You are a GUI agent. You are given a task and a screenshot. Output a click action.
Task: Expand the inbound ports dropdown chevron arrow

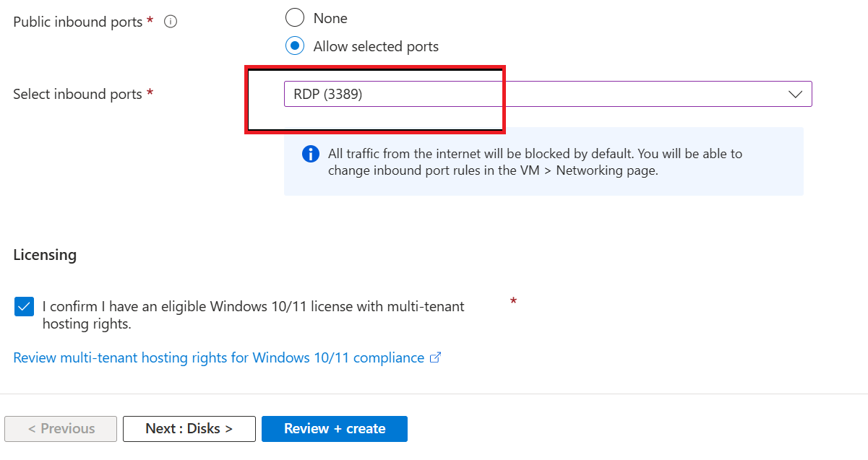pyautogui.click(x=795, y=94)
